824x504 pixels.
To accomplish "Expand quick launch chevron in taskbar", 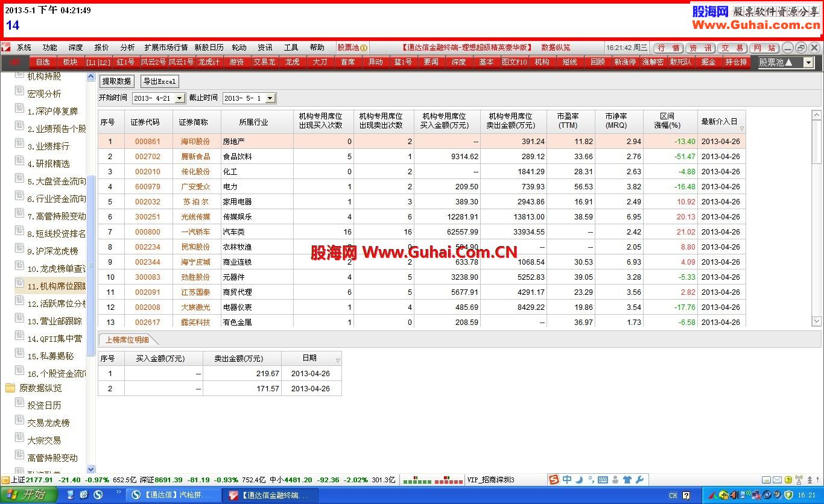I will (x=119, y=492).
